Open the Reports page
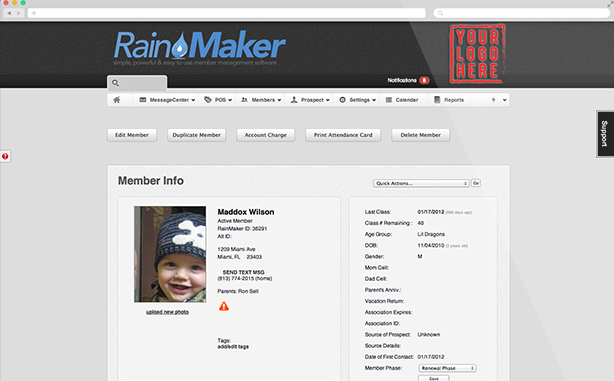 point(449,100)
